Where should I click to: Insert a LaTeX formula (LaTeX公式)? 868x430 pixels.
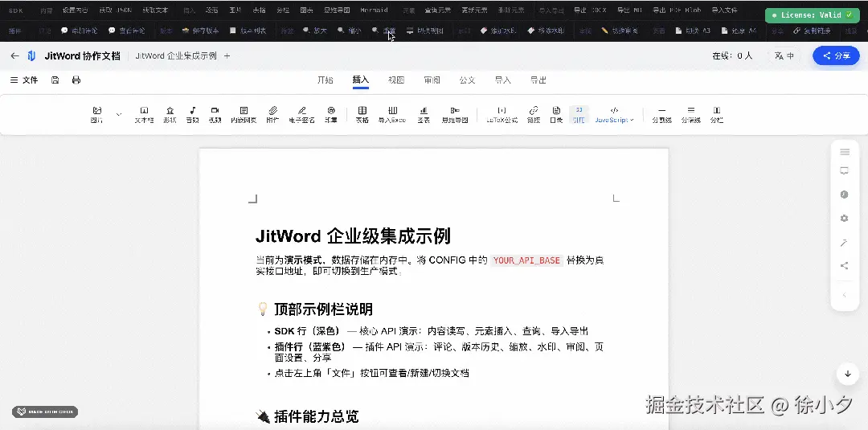tap(502, 115)
